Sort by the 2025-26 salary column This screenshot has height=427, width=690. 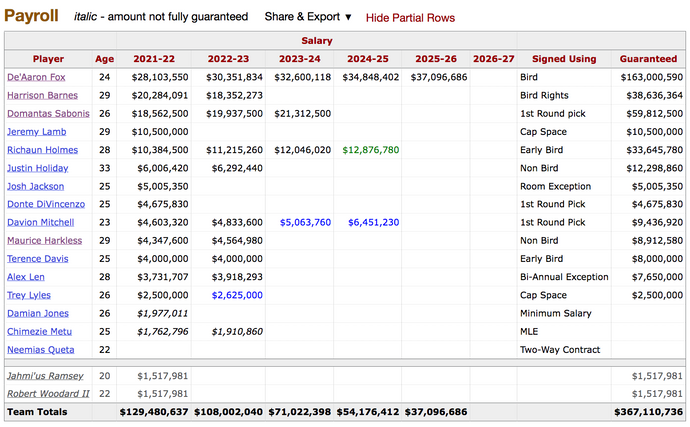[436, 59]
